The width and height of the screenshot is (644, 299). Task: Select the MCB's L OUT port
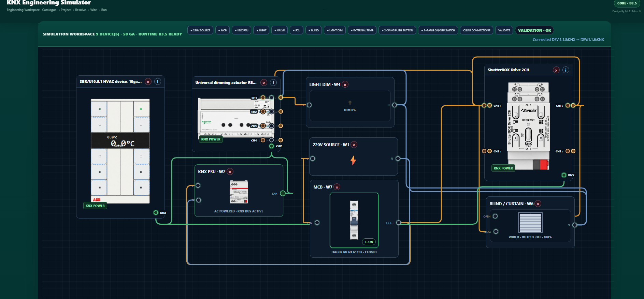pyautogui.click(x=399, y=223)
